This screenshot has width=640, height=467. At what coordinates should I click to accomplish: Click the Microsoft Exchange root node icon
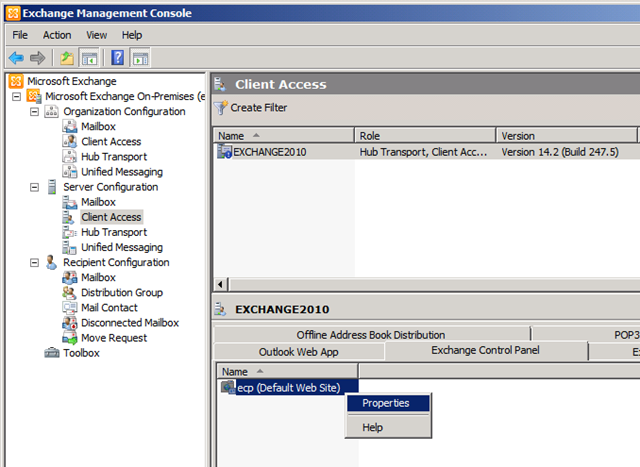(x=16, y=81)
